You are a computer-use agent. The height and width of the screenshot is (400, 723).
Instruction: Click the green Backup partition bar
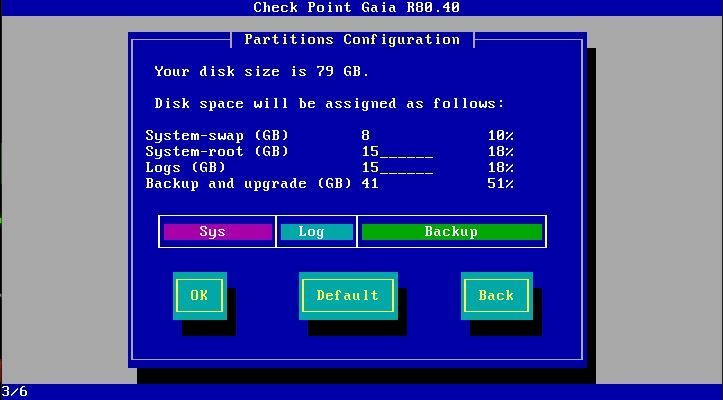pyautogui.click(x=451, y=232)
